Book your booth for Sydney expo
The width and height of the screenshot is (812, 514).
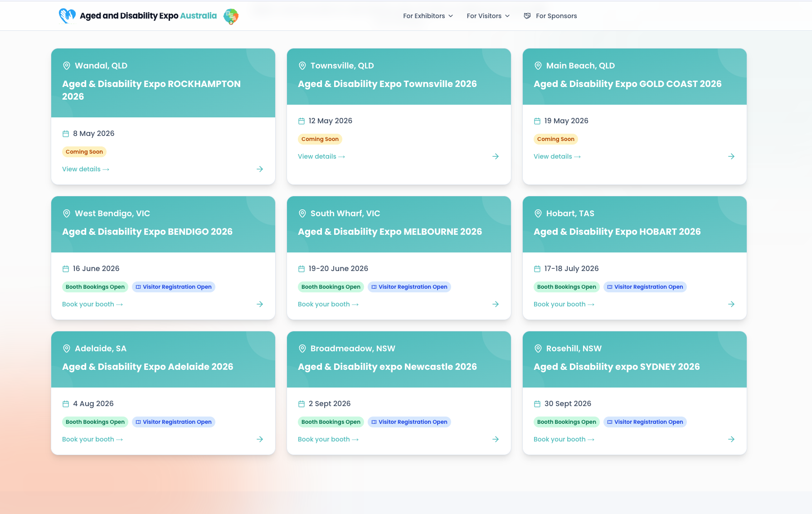(x=564, y=439)
